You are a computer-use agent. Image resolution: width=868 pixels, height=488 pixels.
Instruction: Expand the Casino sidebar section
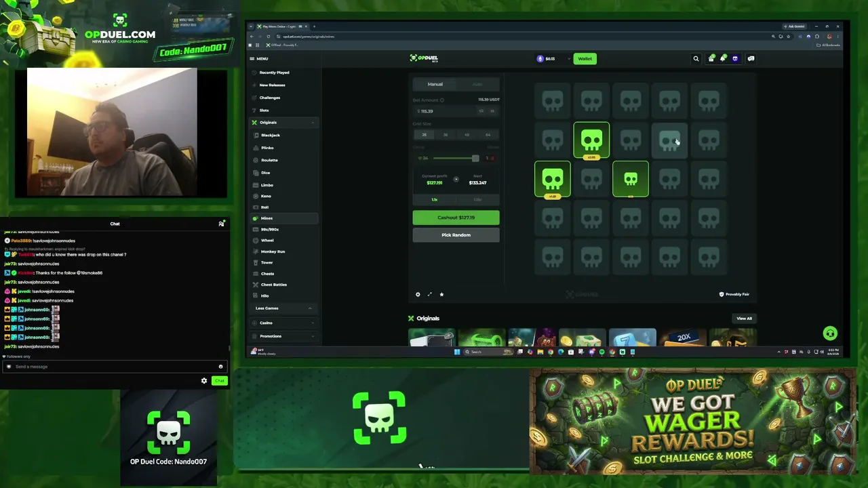click(x=313, y=323)
